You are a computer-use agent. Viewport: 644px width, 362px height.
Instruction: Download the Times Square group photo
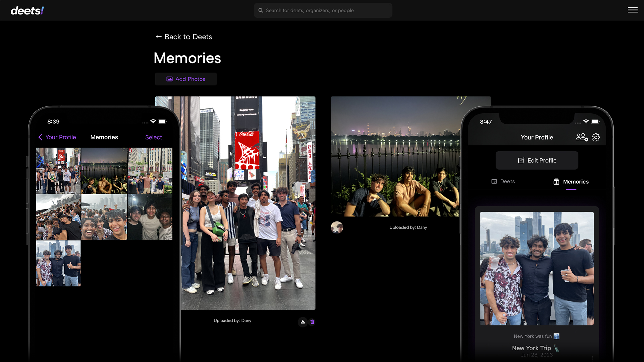click(302, 322)
